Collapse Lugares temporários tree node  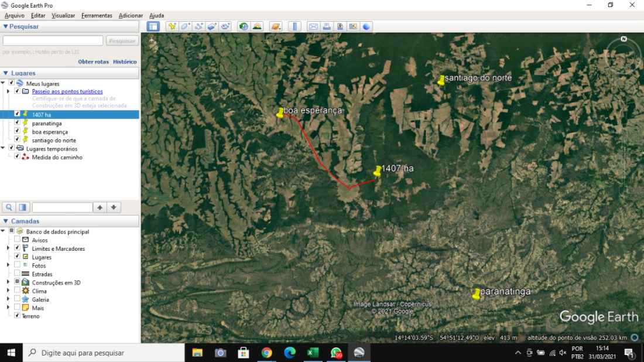(3, 148)
